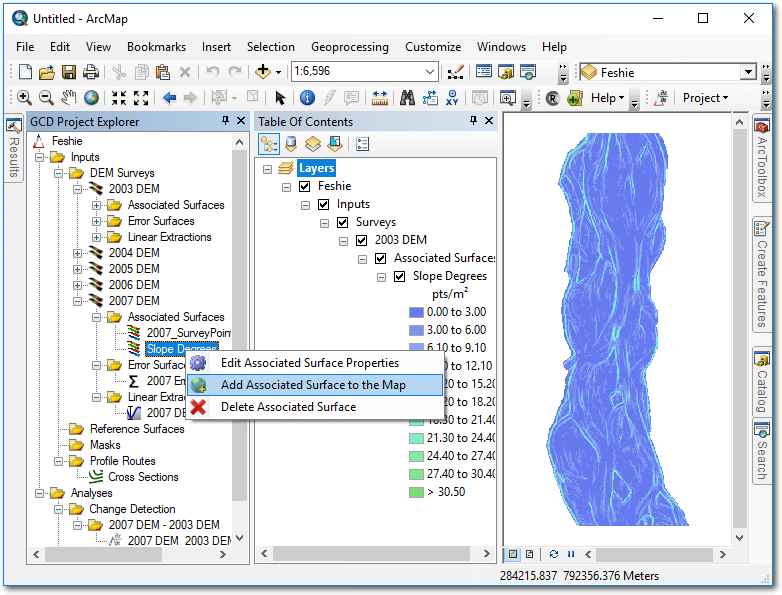Image resolution: width=782 pixels, height=595 pixels.
Task: Open the Find binoculars tool
Action: (x=407, y=98)
